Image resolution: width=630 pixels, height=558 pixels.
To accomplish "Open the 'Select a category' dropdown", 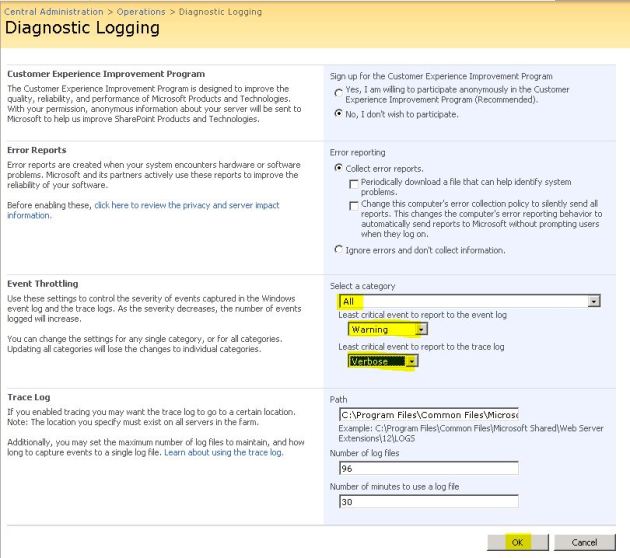I will click(594, 301).
